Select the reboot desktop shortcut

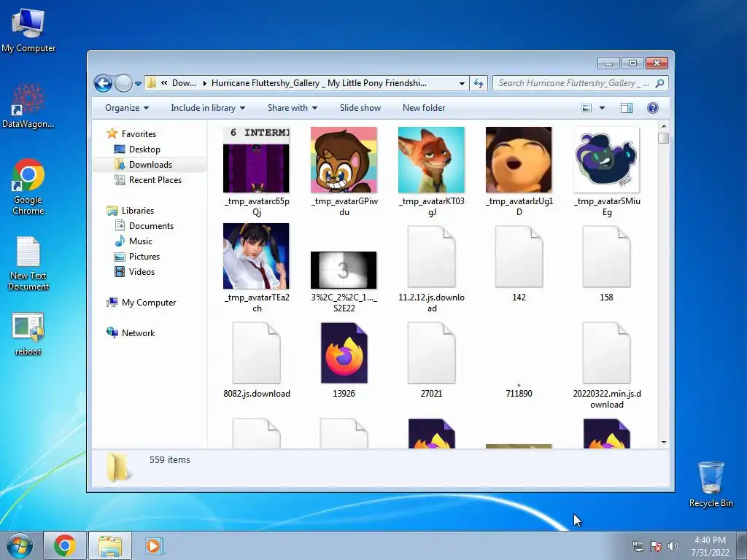pos(28,334)
